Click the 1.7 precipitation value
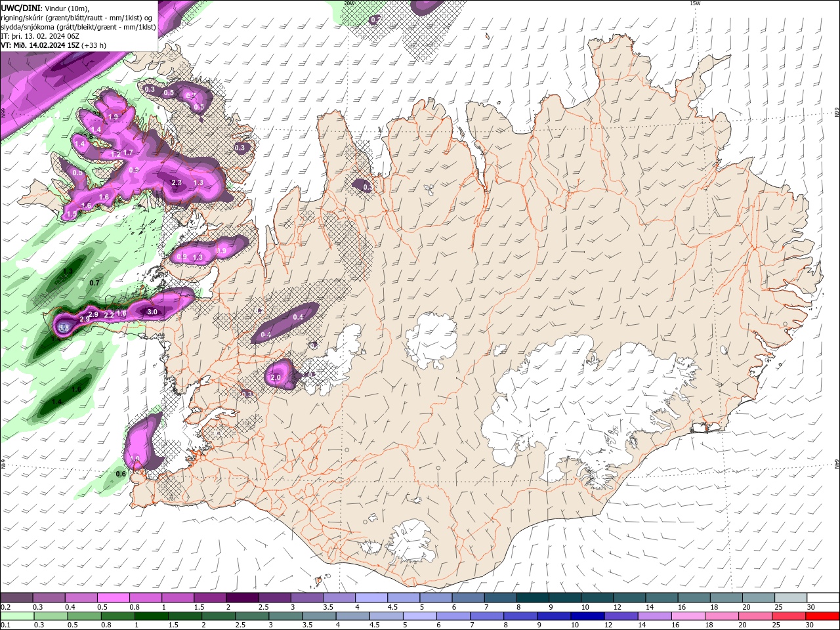Image resolution: width=840 pixels, height=630 pixels. point(128,152)
